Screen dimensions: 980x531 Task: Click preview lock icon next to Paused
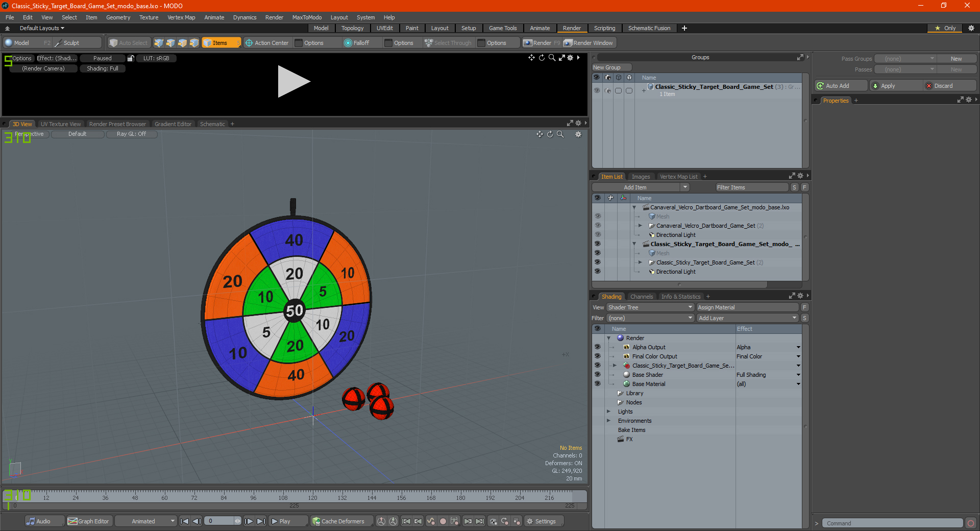coord(131,58)
